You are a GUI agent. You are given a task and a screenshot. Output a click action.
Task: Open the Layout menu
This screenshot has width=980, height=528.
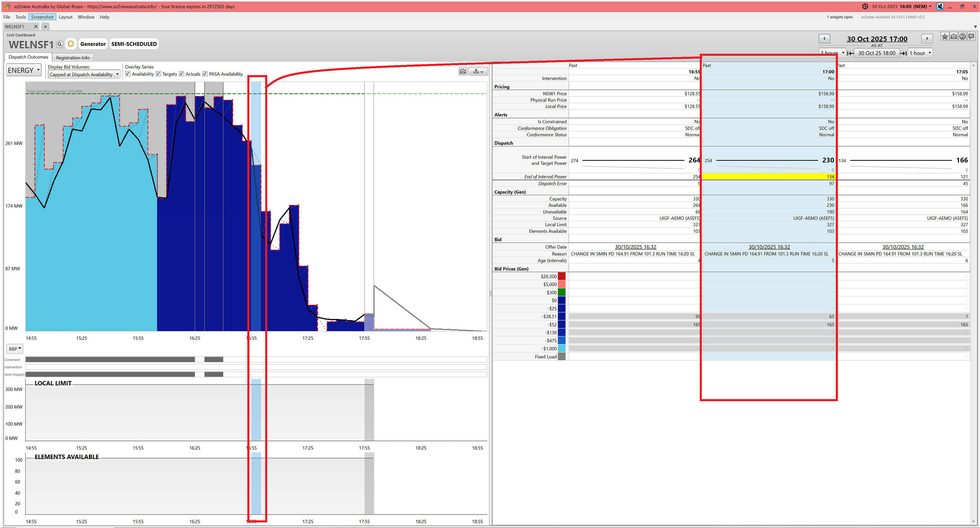65,17
